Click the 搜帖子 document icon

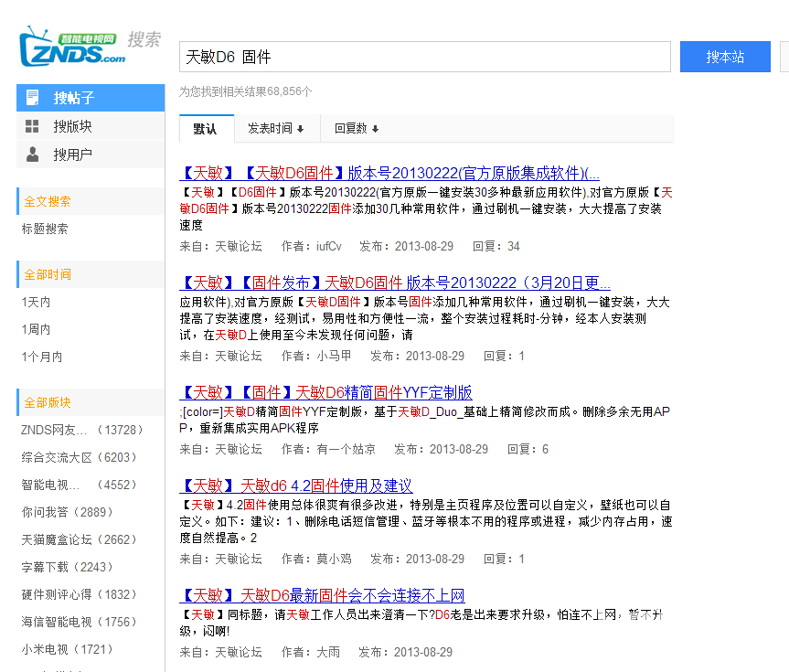click(x=33, y=97)
